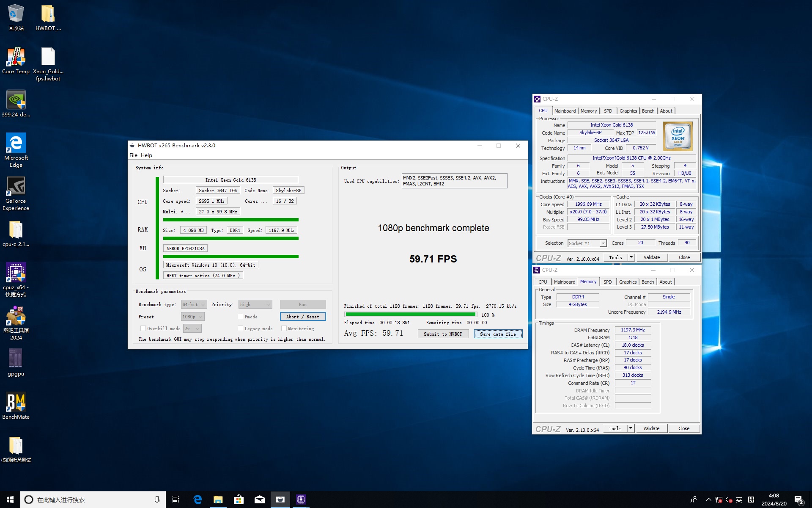Viewport: 812px width, 508px height.
Task: Click Validate in top CPU-Z window
Action: [652, 257]
